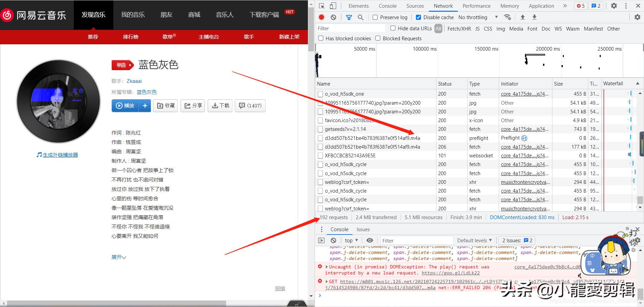Open DevTools settings gear
Image resolution: width=644 pixels, height=307 pixels.
[x=613, y=6]
